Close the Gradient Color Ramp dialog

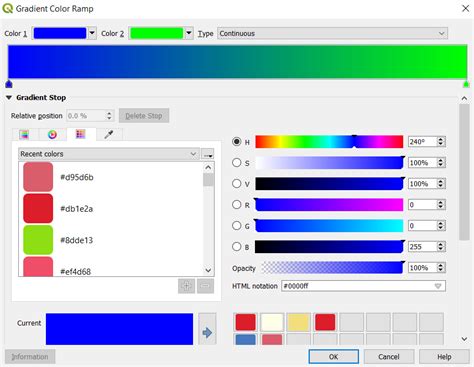point(465,8)
